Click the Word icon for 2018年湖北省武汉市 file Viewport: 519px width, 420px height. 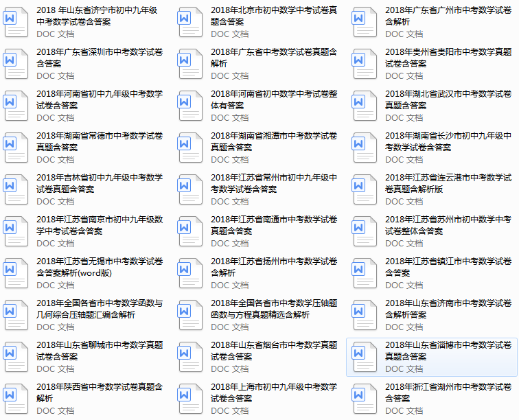[x=365, y=106]
